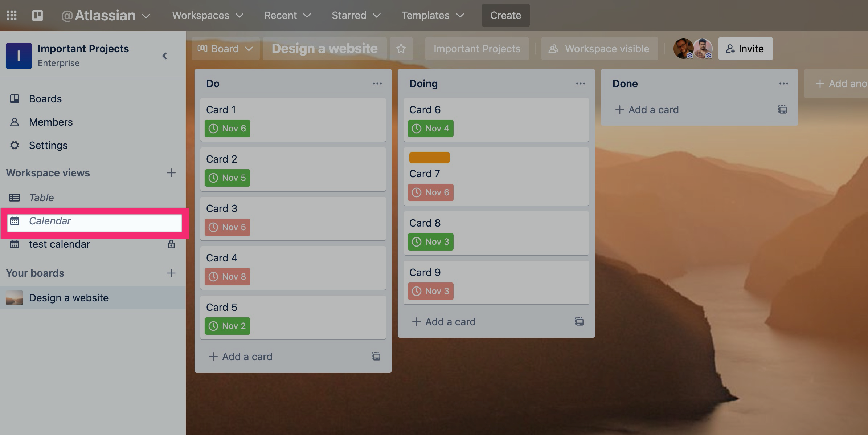Open the Doing list options menu
This screenshot has width=868, height=435.
[x=580, y=83]
